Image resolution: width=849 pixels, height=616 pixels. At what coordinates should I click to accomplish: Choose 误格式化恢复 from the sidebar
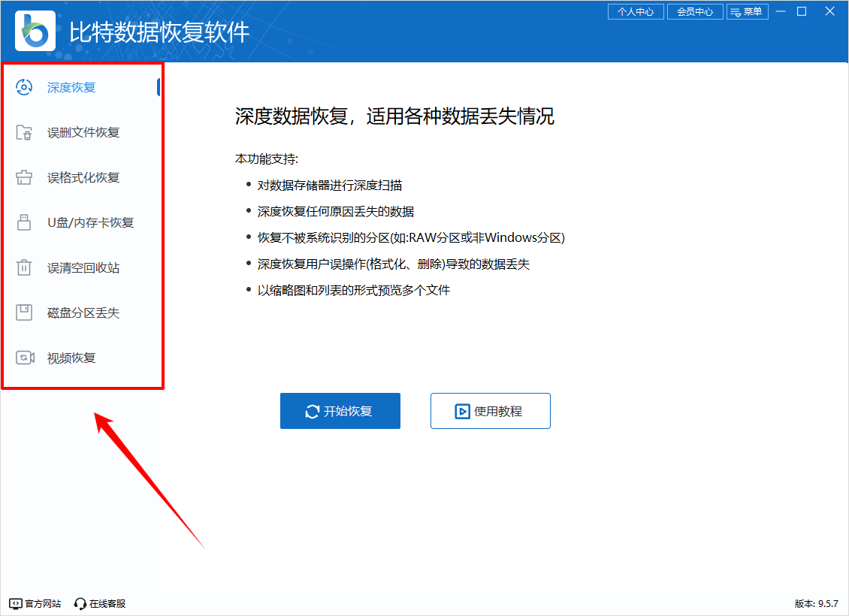click(x=83, y=177)
